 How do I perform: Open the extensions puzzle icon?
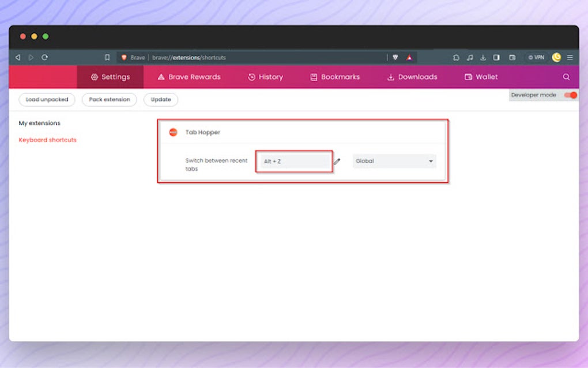[x=456, y=58]
